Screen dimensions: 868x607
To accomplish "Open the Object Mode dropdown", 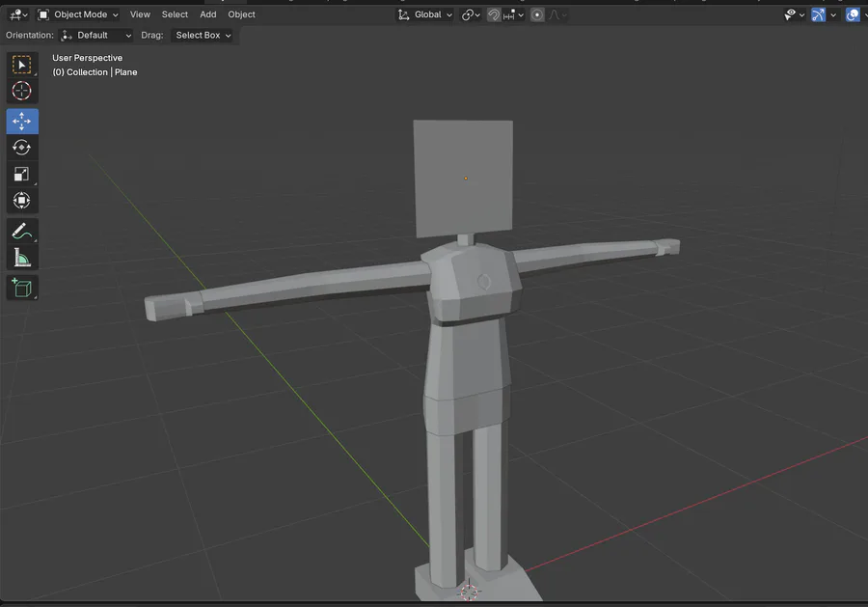I will click(78, 14).
